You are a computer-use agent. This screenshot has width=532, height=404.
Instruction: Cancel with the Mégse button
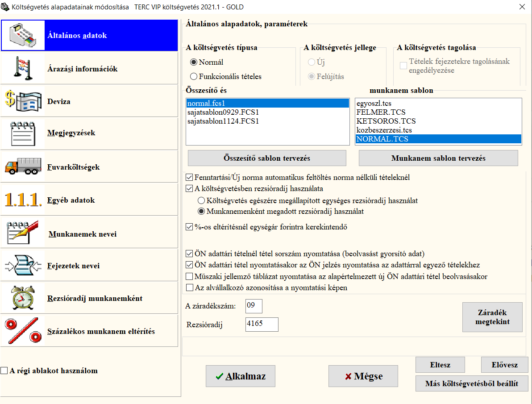coord(363,376)
